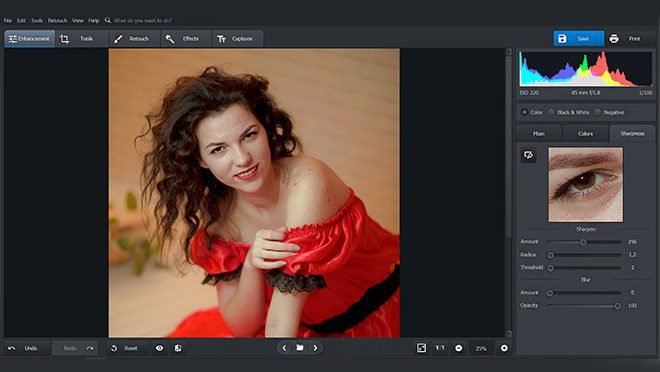The width and height of the screenshot is (660, 372).
Task: Click the Opacity value 100
Action: (632, 306)
